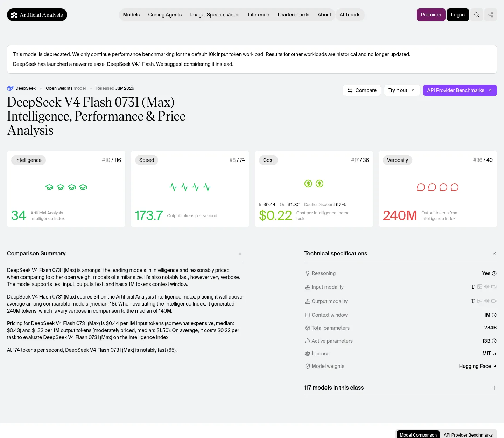Click the Compare button
Viewport: 504px width, 438px height.
[362, 90]
